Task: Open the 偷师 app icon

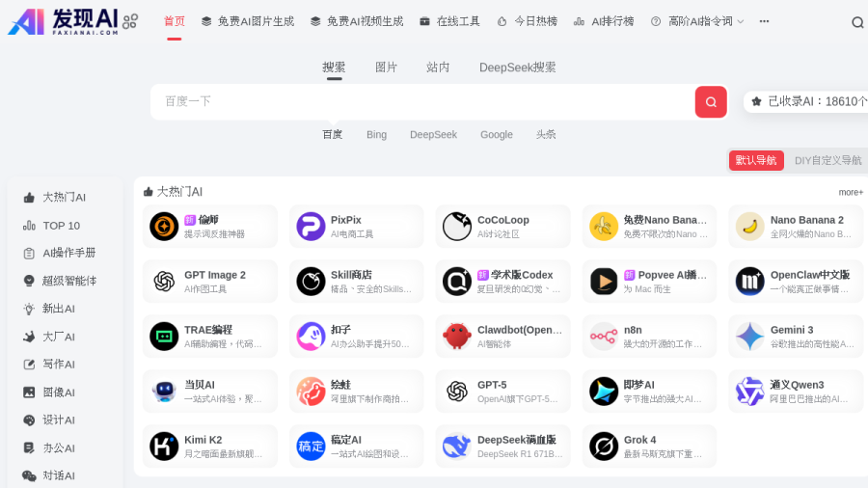Action: [x=164, y=226]
